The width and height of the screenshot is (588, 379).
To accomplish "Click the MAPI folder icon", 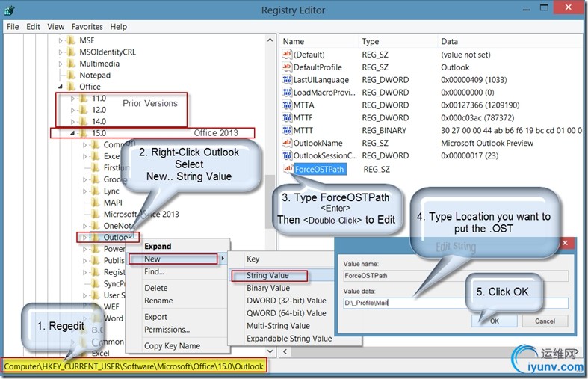I will coord(96,203).
